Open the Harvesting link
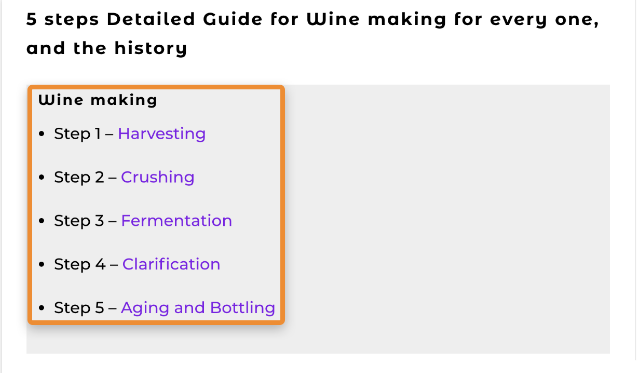642x373 pixels. click(x=162, y=134)
